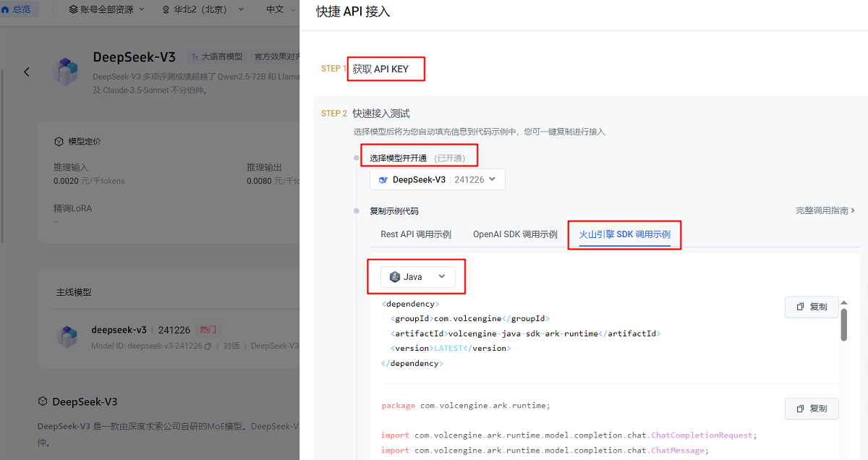This screenshot has width=868, height=460.
Task: Click the hexagon icon before DeepSeek-V3 heading
Action: [43, 401]
